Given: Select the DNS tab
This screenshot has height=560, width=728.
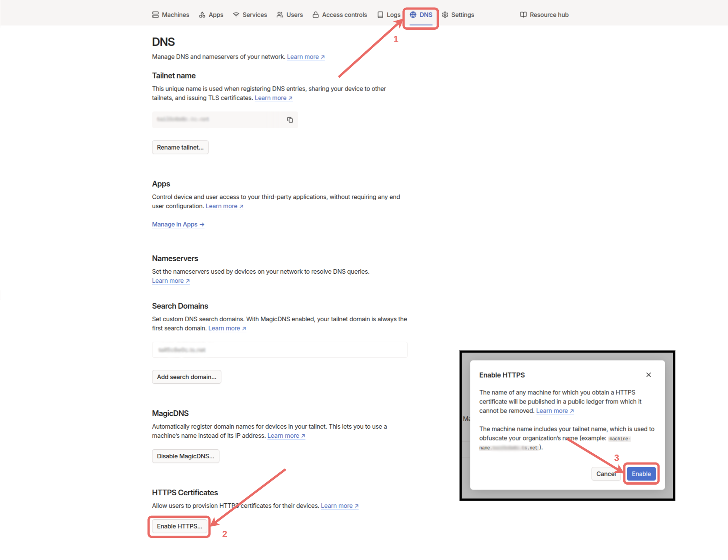Looking at the screenshot, I should (421, 15).
